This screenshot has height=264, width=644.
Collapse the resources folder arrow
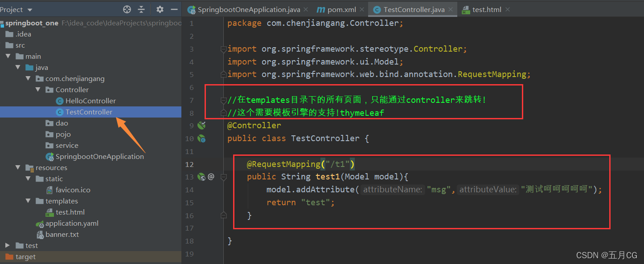pos(18,167)
